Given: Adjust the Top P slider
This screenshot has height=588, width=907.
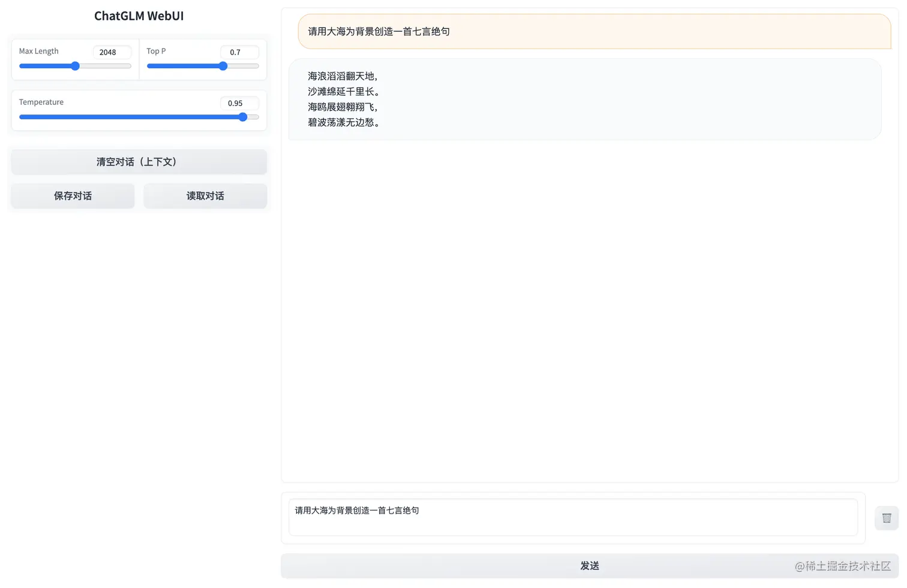Looking at the screenshot, I should coord(203,66).
